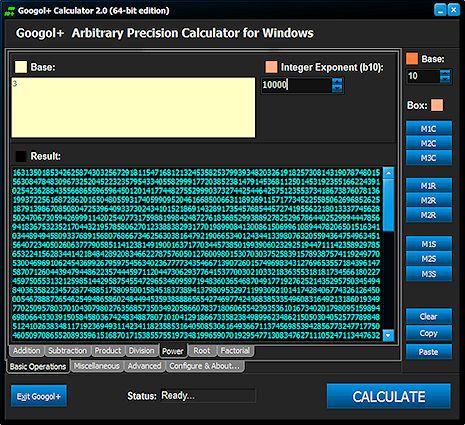The height and width of the screenshot is (425, 465).
Task: Select the Basic Operations tab
Action: (x=38, y=367)
